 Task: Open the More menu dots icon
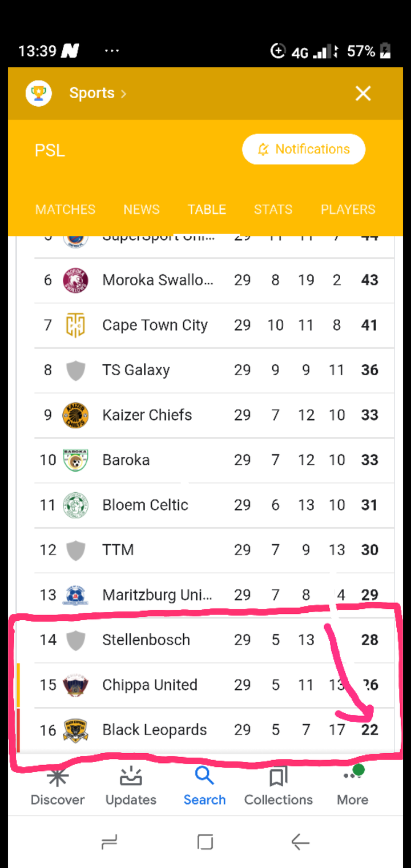pyautogui.click(x=352, y=775)
